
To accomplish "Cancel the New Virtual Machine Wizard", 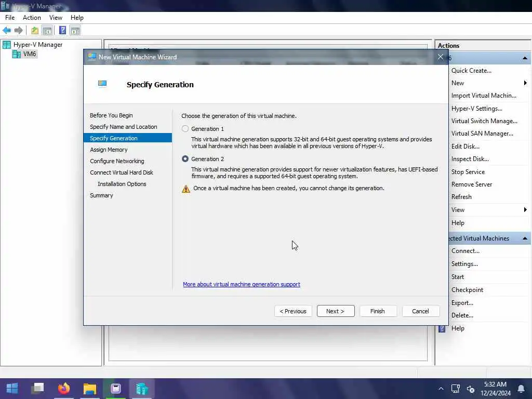I will [420, 311].
